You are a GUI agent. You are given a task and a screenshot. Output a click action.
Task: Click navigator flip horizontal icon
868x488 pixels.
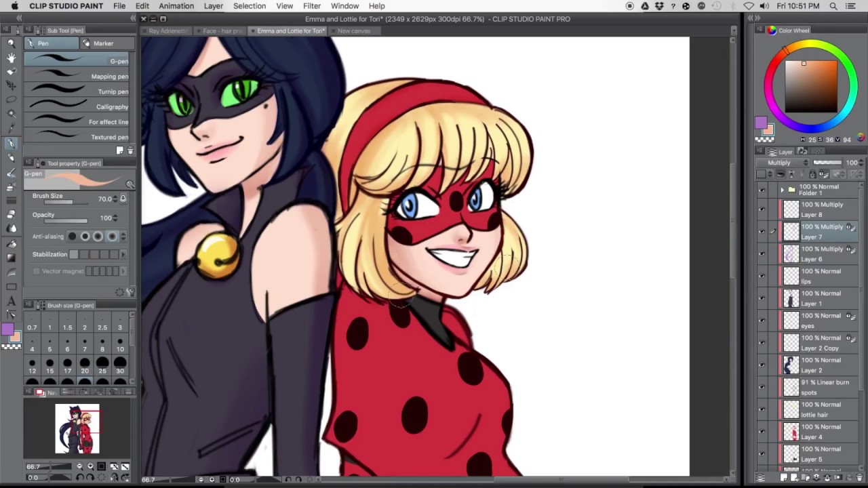[x=114, y=478]
